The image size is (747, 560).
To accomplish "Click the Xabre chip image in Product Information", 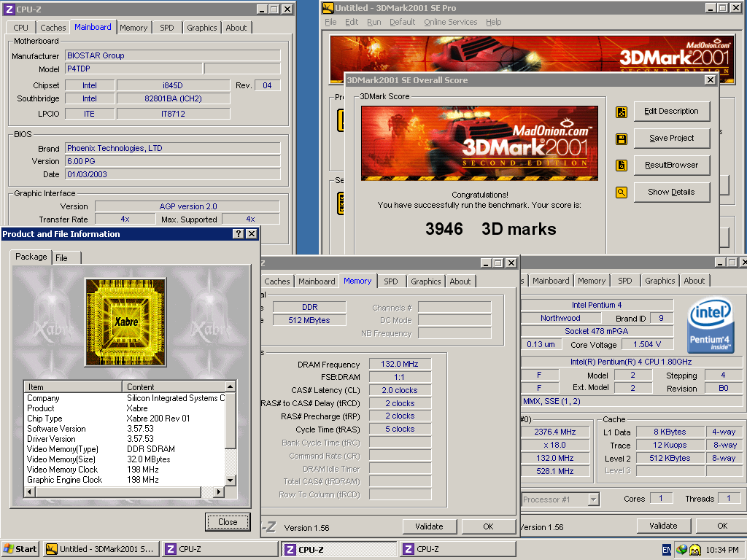I will point(125,322).
